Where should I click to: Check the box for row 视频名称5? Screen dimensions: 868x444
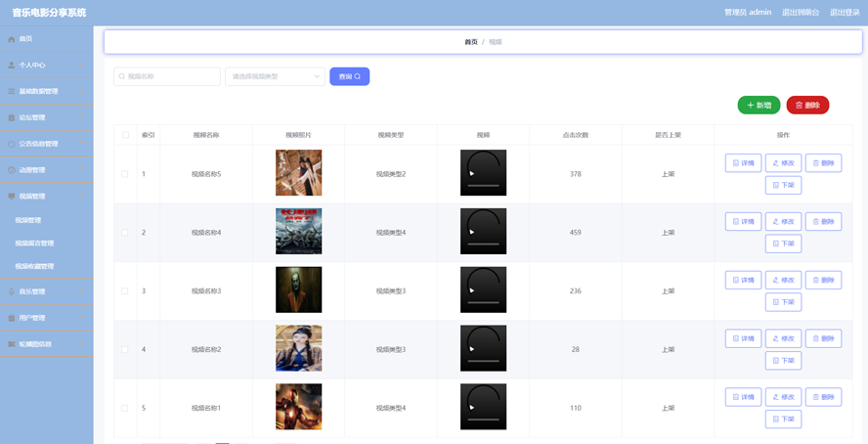pos(125,174)
